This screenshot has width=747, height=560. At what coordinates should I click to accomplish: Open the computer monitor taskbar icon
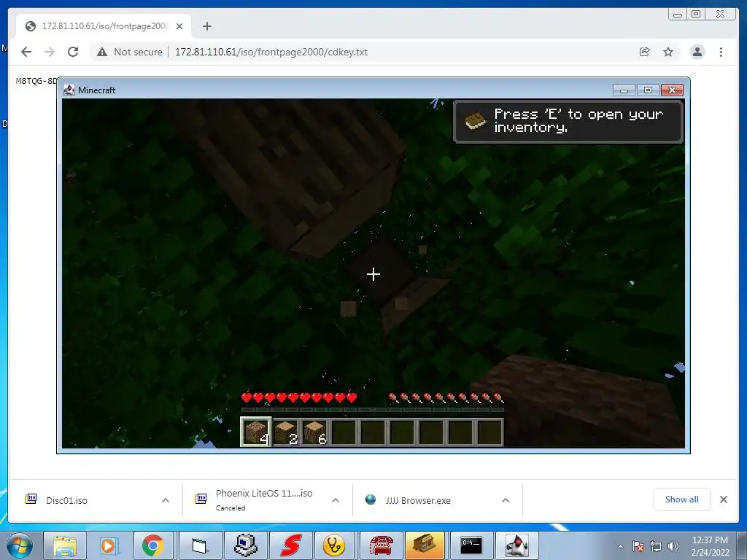point(246,545)
